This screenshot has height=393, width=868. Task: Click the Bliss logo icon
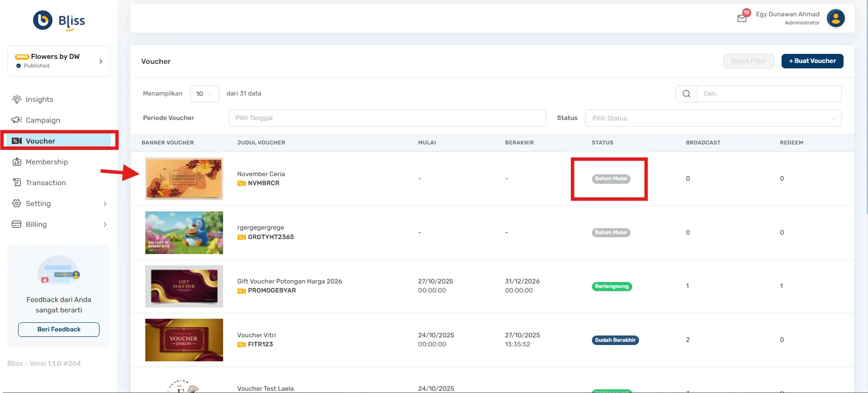pos(43,20)
